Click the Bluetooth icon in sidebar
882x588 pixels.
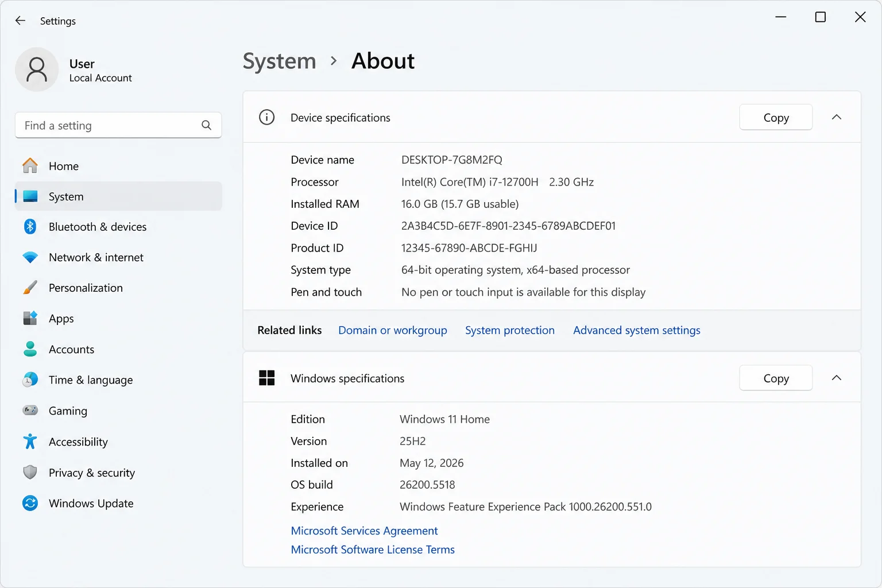[x=30, y=227]
